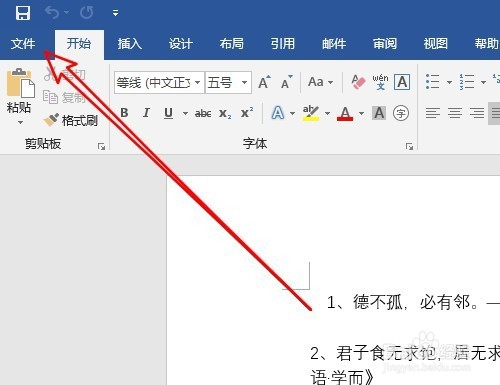The image size is (500, 385).
Task: Expand the highlight color dropdown arrow
Action: (327, 113)
